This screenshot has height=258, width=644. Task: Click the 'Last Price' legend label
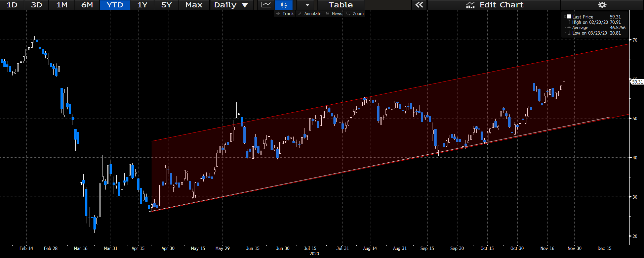[582, 17]
